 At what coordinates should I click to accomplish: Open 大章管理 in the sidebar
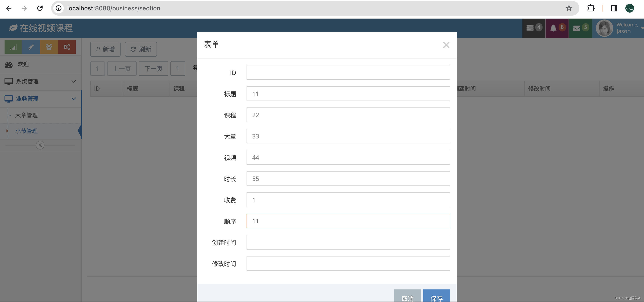tap(26, 115)
